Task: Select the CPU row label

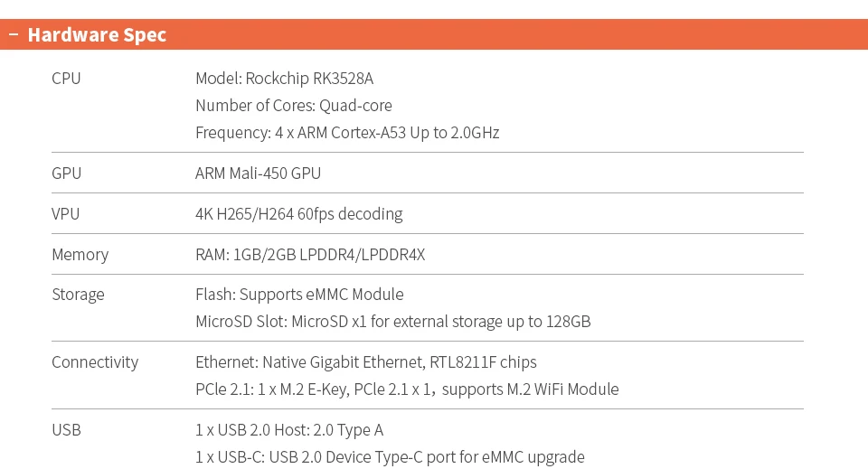Action: 66,79
